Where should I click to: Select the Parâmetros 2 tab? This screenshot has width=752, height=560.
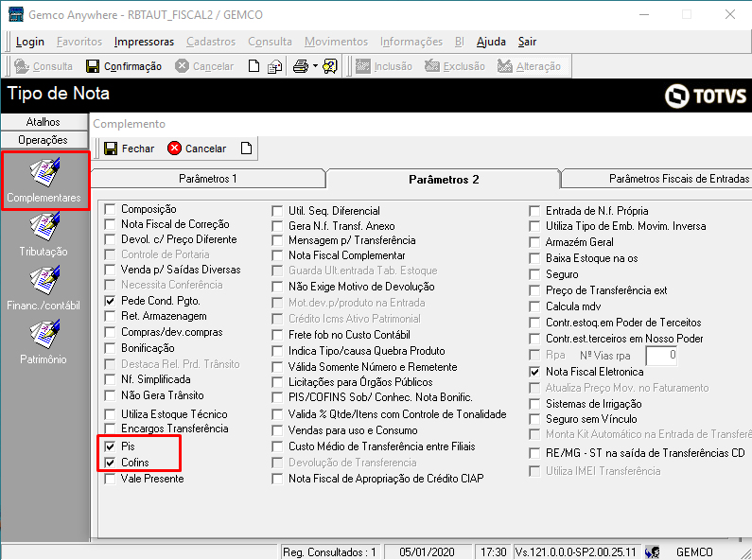(444, 180)
